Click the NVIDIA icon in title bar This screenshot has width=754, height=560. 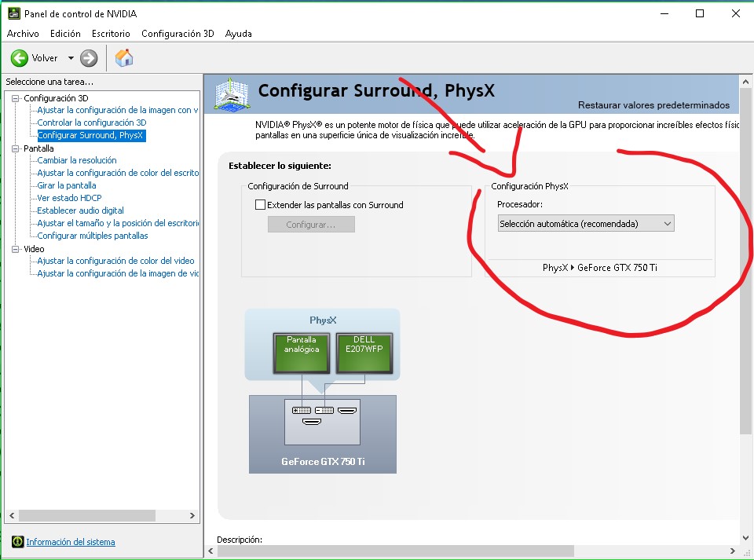pos(14,13)
